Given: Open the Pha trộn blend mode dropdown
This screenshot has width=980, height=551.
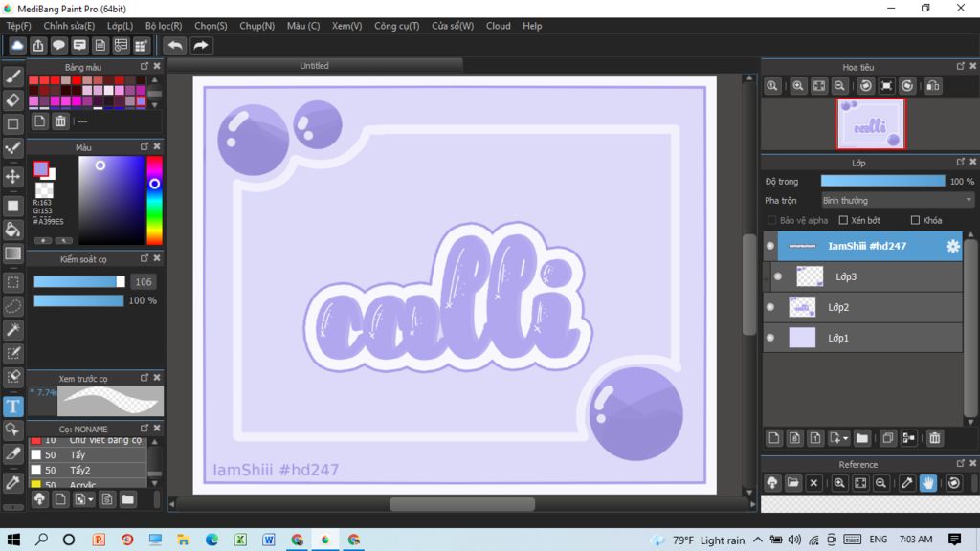Looking at the screenshot, I should point(898,201).
